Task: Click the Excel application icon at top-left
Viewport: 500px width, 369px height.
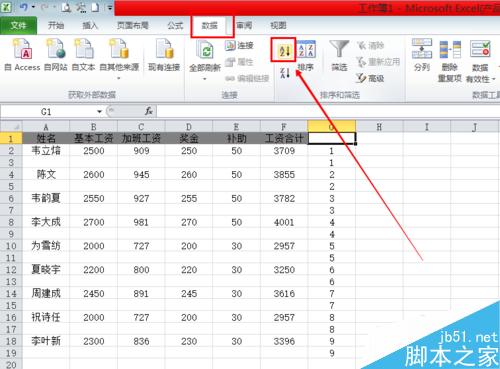Action: pyautogui.click(x=6, y=7)
